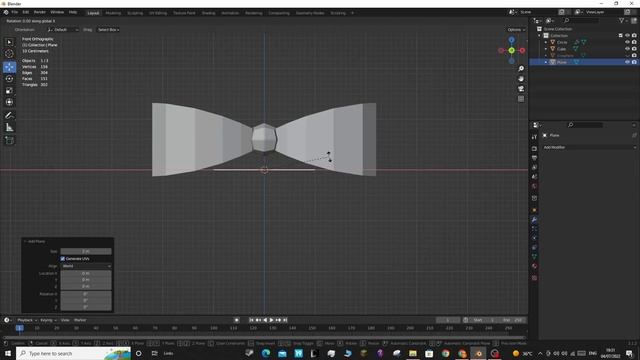This screenshot has height=360, width=640.
Task: Hide the Circle object with its eye icon
Action: pos(627,42)
